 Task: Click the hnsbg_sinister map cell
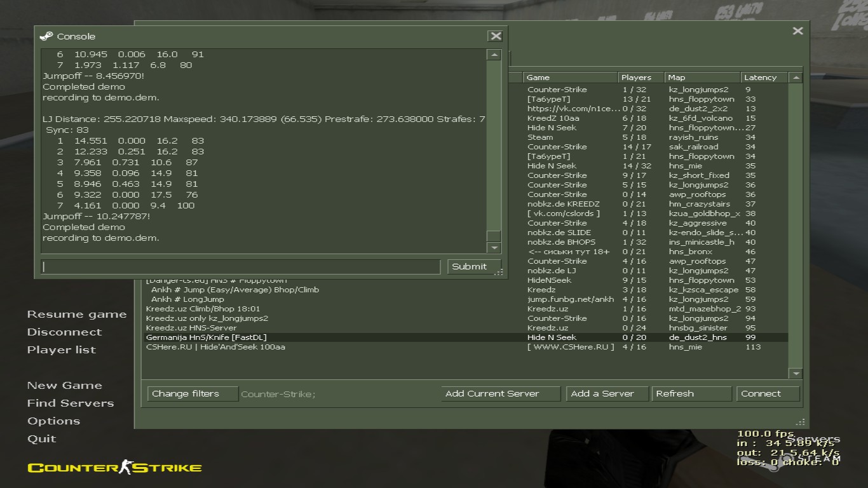tap(698, 328)
